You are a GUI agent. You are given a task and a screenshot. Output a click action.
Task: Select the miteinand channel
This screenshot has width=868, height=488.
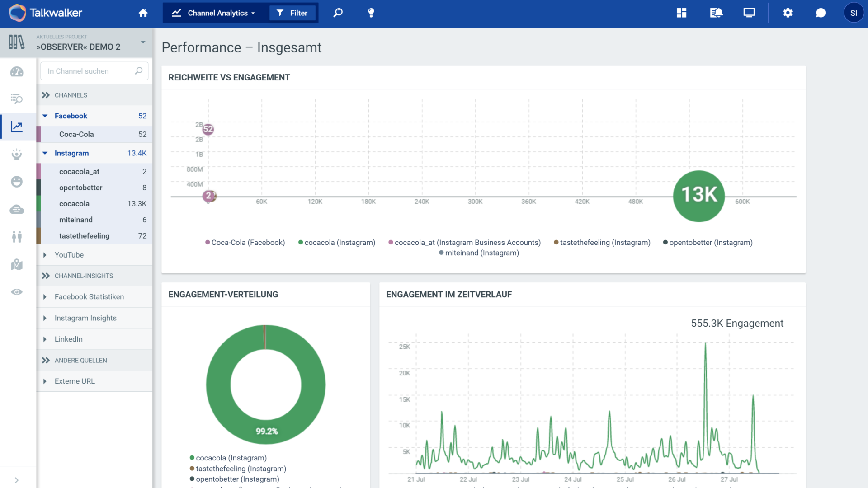[94, 220]
